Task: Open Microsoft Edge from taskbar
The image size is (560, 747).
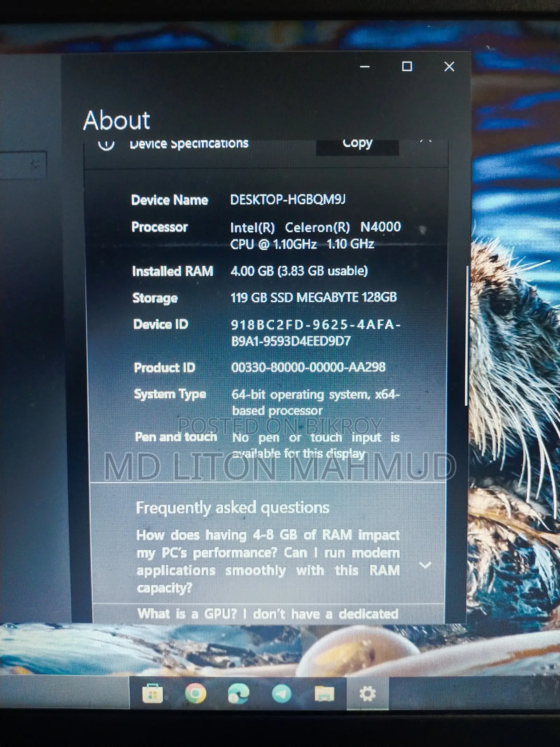Action: [x=239, y=693]
